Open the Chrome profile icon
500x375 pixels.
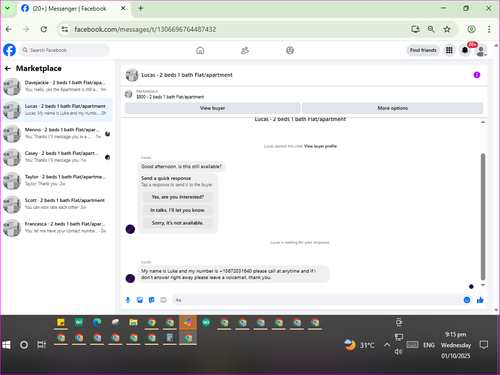(471, 29)
